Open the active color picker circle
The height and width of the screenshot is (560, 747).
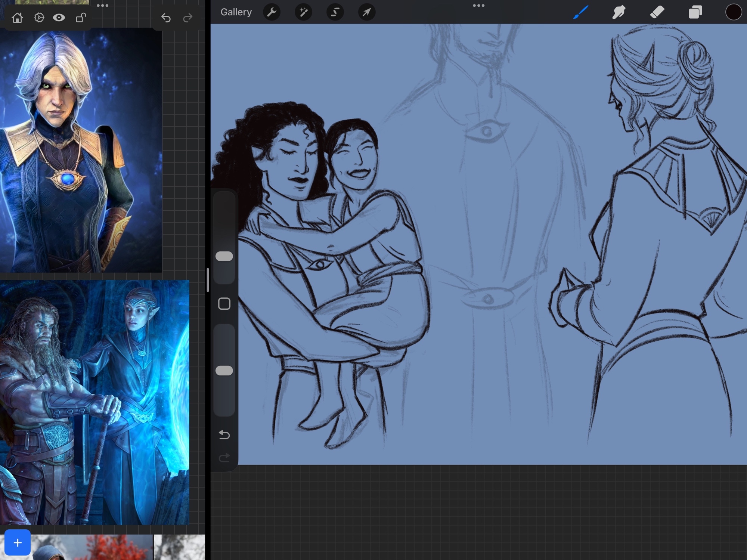(733, 12)
